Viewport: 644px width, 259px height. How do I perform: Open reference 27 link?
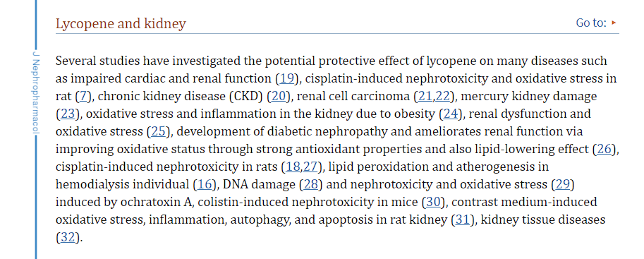pos(310,167)
